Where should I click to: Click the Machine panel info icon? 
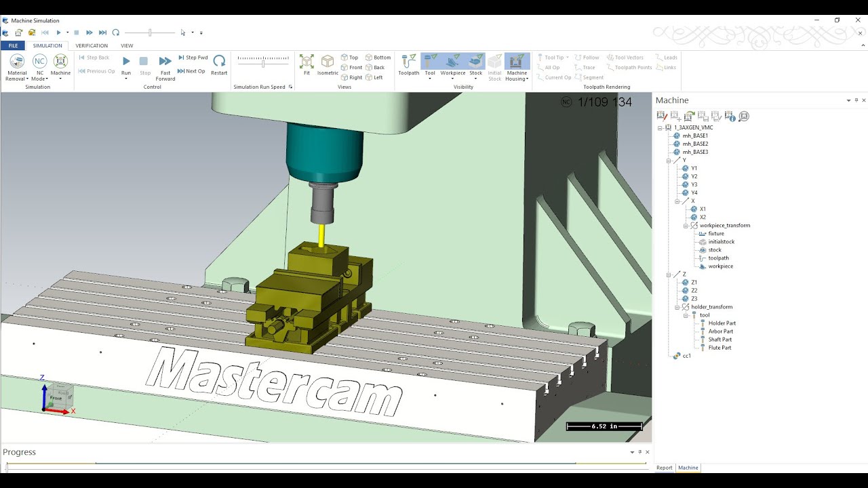pos(730,117)
